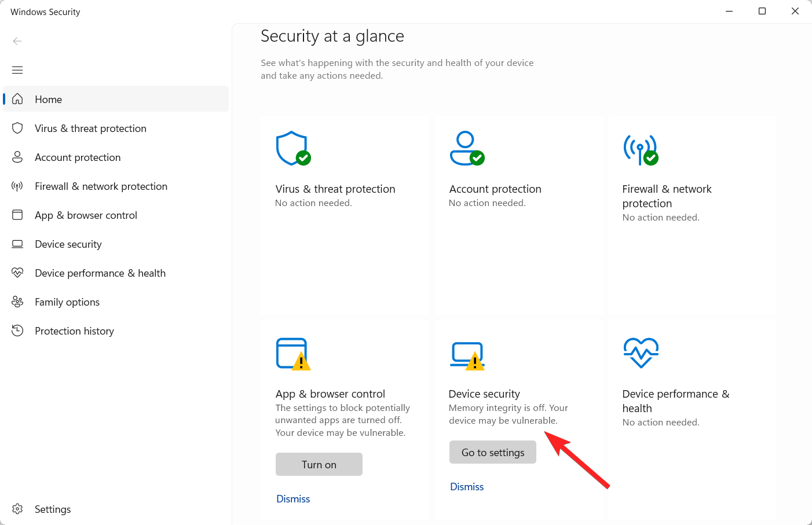Screen dimensions: 812x525
Task: Click the Account protection tile icon with checkmark
Action: [467, 148]
